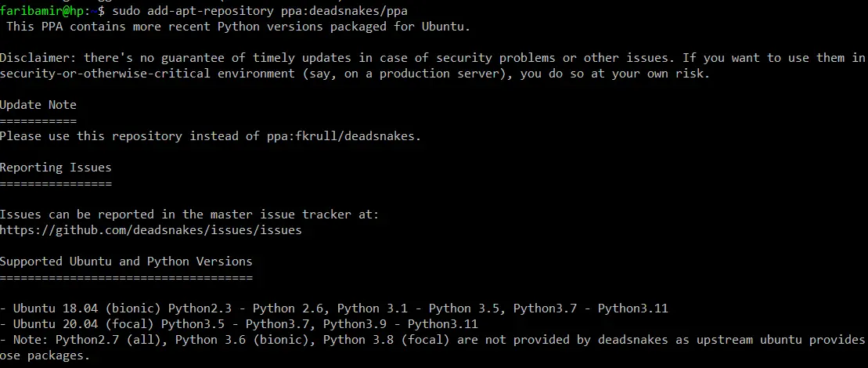
Task: Click the line starting 'Disclaimer: there's no guarantee'
Action: coord(433,58)
